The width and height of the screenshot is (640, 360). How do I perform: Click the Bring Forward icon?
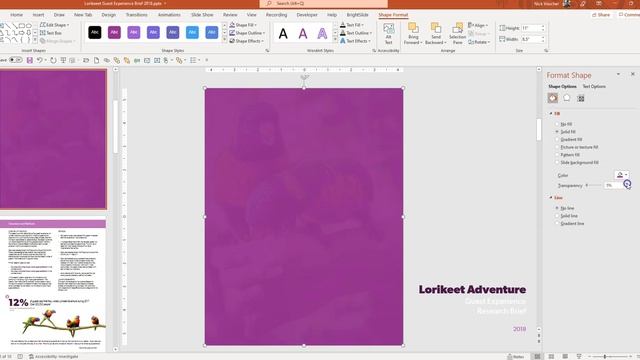413,28
